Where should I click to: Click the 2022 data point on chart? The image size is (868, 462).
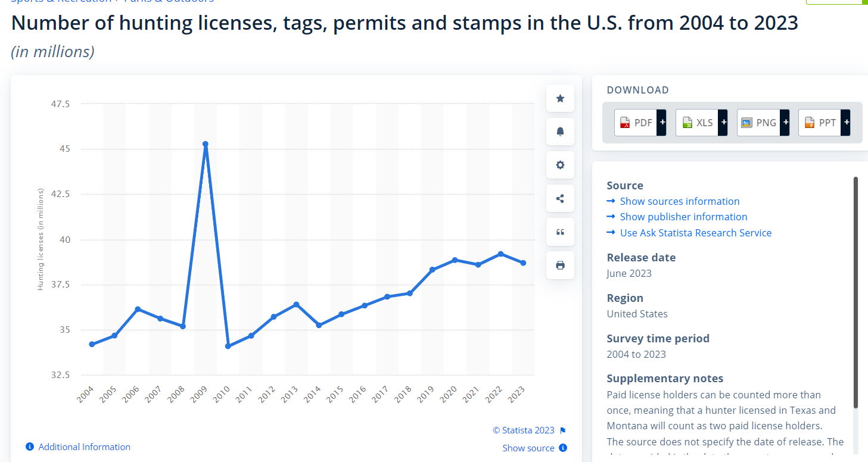pyautogui.click(x=500, y=254)
